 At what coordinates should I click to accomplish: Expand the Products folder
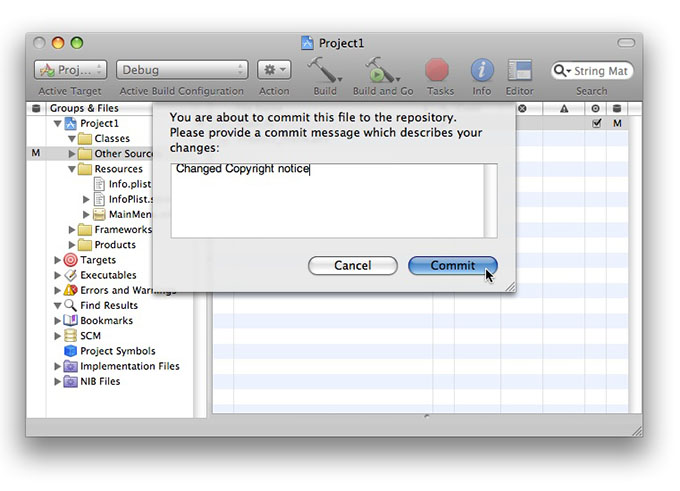[72, 245]
